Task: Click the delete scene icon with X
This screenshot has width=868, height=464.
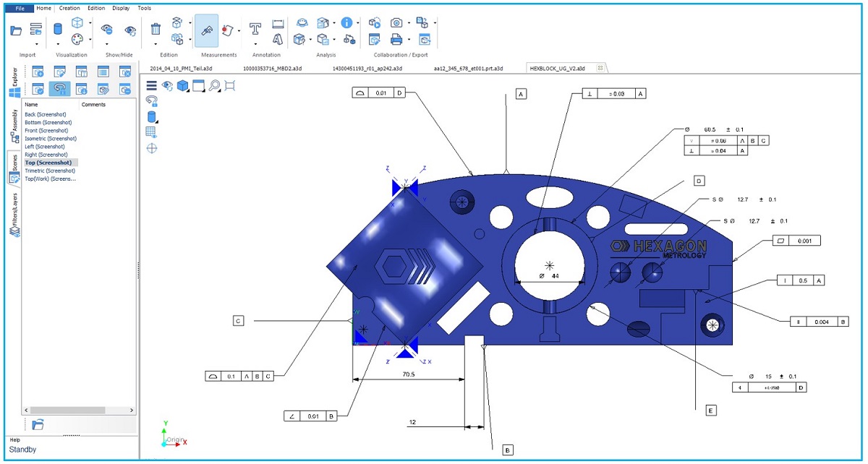Action: (125, 72)
